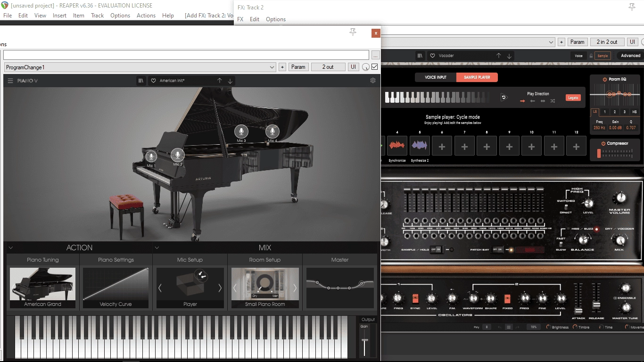Load the next Piano V preset with down arrow
Screen dimensions: 644x362
(x=230, y=81)
